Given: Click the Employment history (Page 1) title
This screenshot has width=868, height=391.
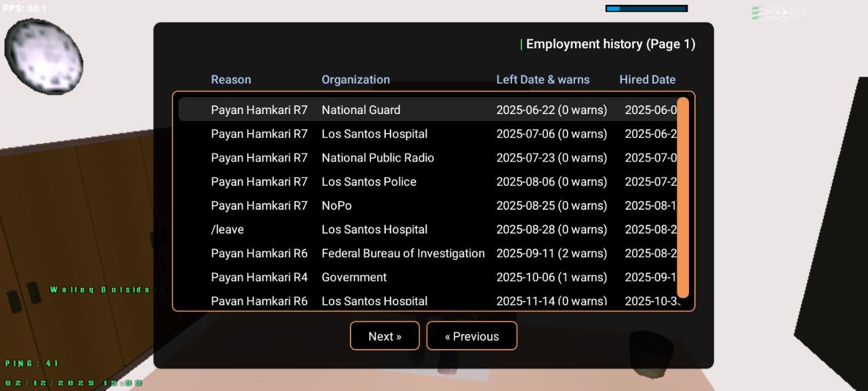Looking at the screenshot, I should click(x=610, y=44).
